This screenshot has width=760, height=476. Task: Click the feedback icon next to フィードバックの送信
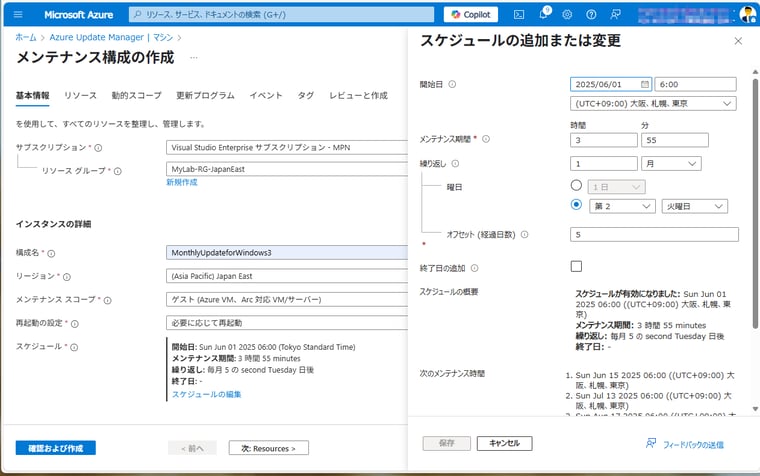(x=650, y=444)
